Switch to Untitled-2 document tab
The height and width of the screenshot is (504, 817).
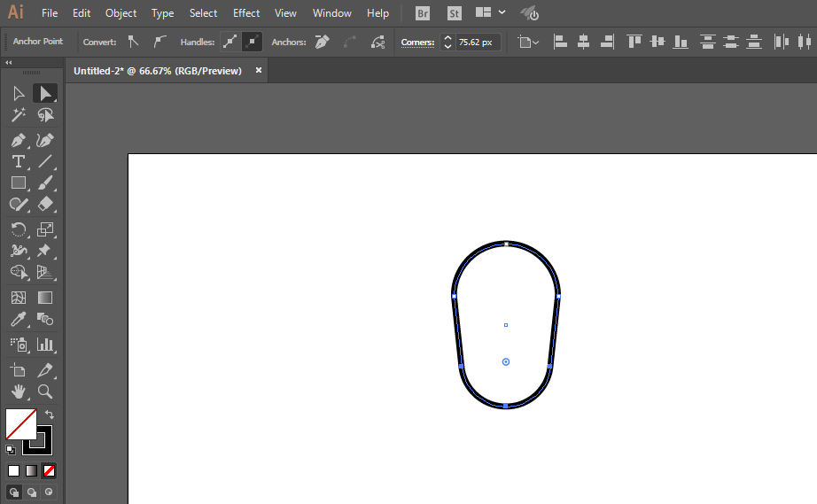pos(158,71)
